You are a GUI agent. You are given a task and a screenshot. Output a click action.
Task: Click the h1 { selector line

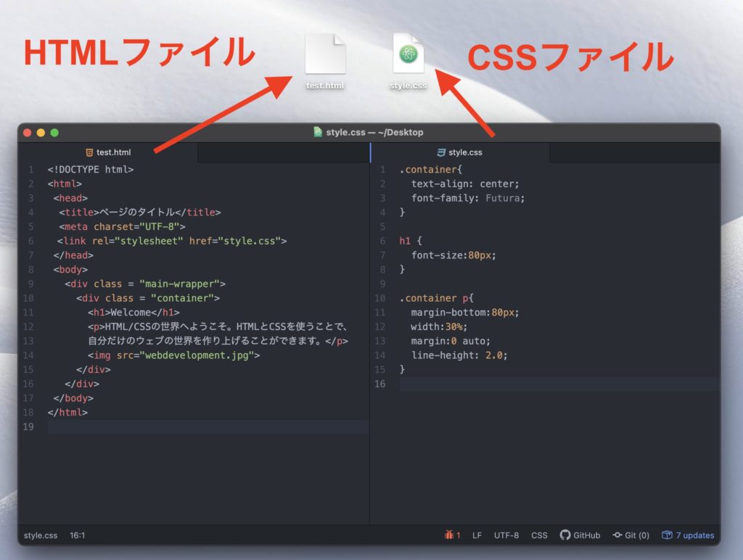pos(411,241)
